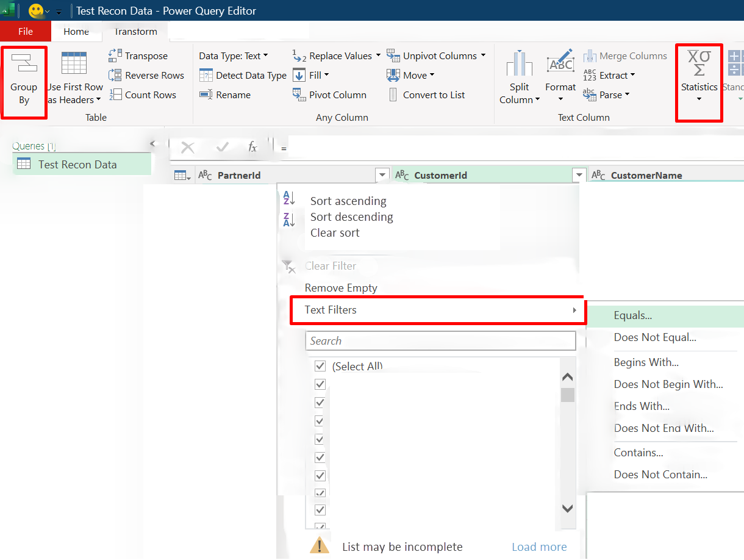Open the PartnerId column filter dropdown
This screenshot has height=560, width=744.
(382, 175)
